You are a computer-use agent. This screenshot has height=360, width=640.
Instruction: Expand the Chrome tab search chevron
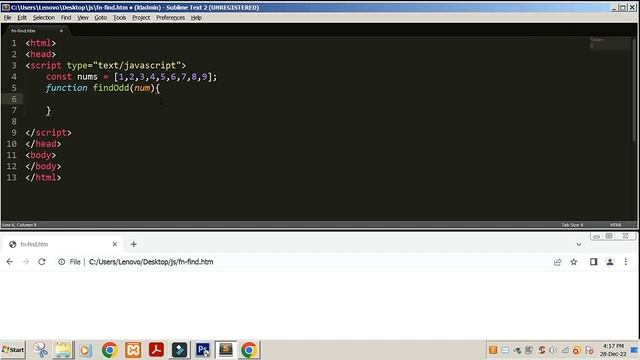click(579, 244)
